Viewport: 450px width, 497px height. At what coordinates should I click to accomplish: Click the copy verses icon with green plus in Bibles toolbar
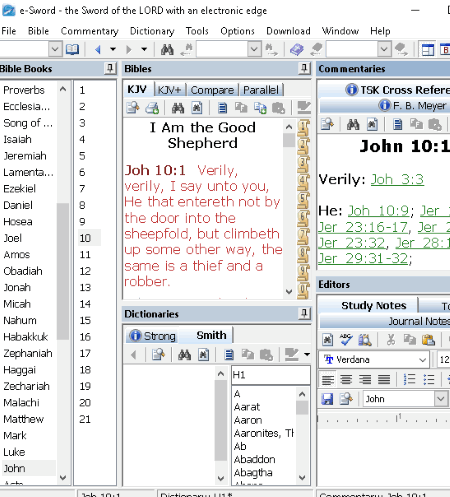coord(260,108)
